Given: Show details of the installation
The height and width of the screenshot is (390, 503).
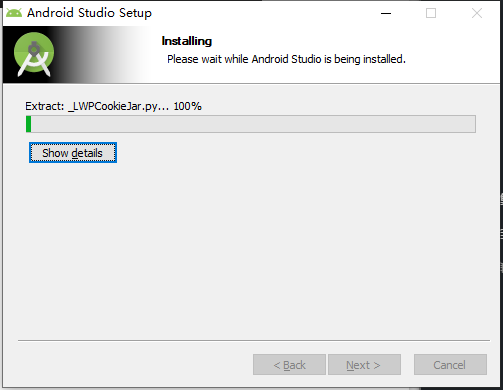Looking at the screenshot, I should pyautogui.click(x=73, y=153).
